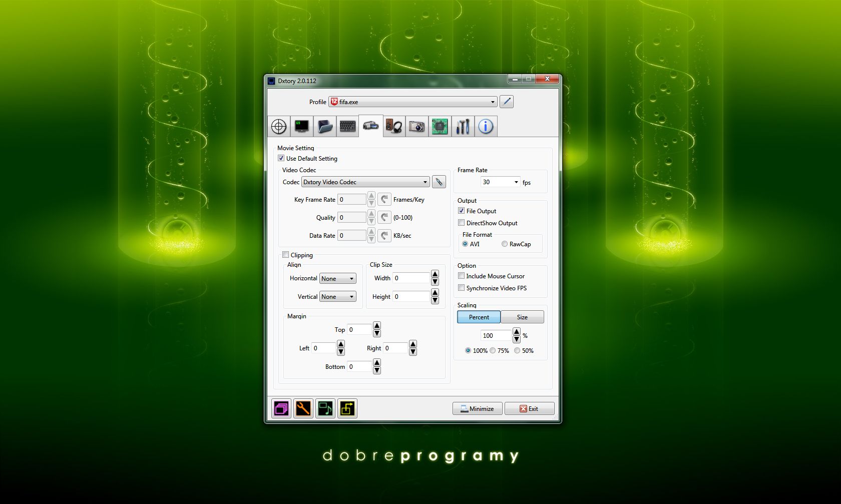841x504 pixels.
Task: Click the Quality input field
Action: pos(352,217)
